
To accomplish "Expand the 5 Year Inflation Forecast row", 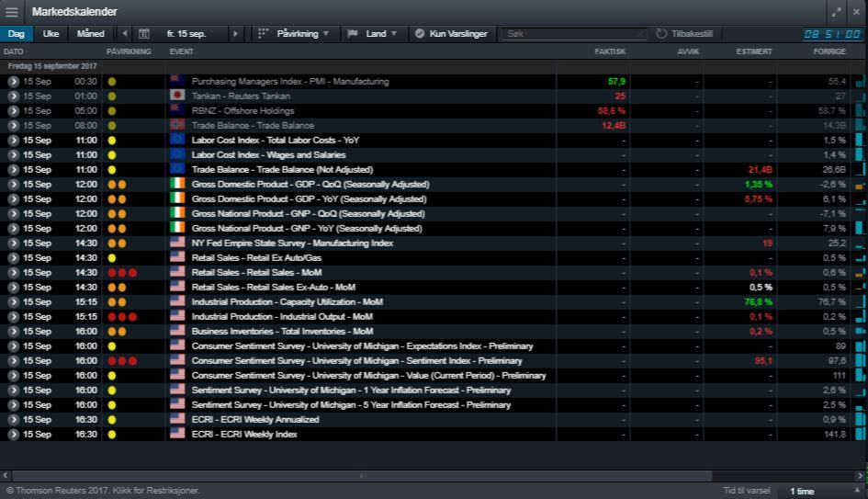I will click(x=13, y=405).
